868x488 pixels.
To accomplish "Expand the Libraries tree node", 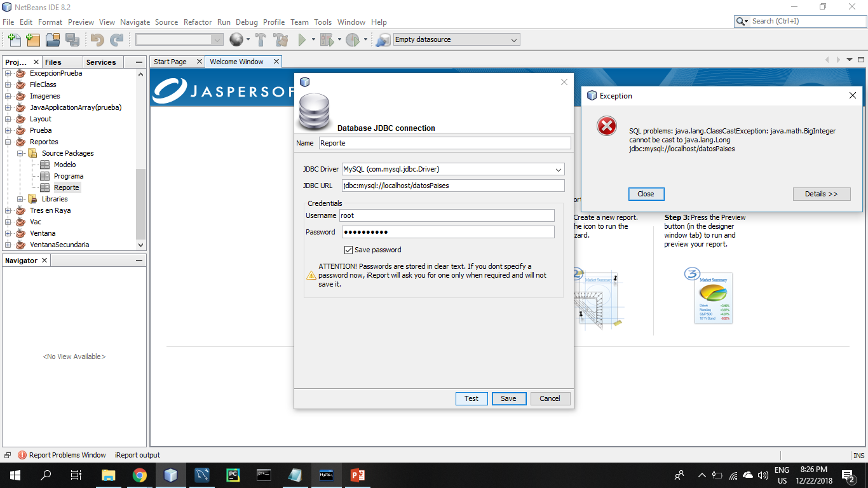I will click(20, 199).
